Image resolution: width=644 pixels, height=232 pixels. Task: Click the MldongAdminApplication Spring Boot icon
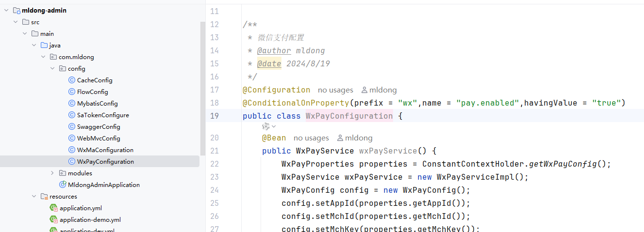63,185
